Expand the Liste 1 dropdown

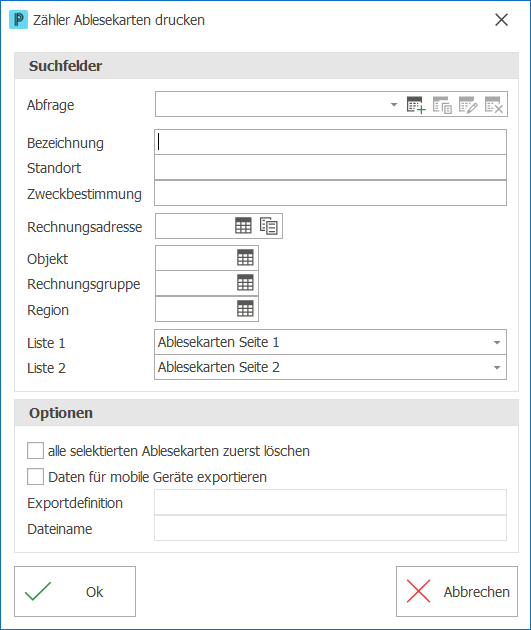(497, 342)
